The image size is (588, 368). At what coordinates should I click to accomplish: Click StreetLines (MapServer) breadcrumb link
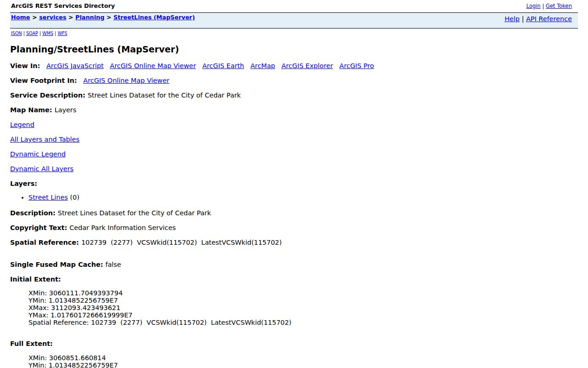point(154,17)
